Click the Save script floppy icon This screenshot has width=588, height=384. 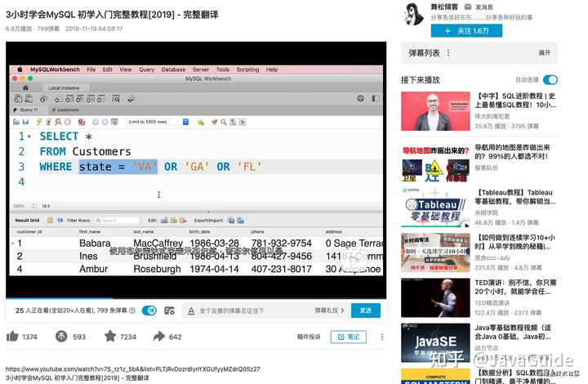(25, 122)
